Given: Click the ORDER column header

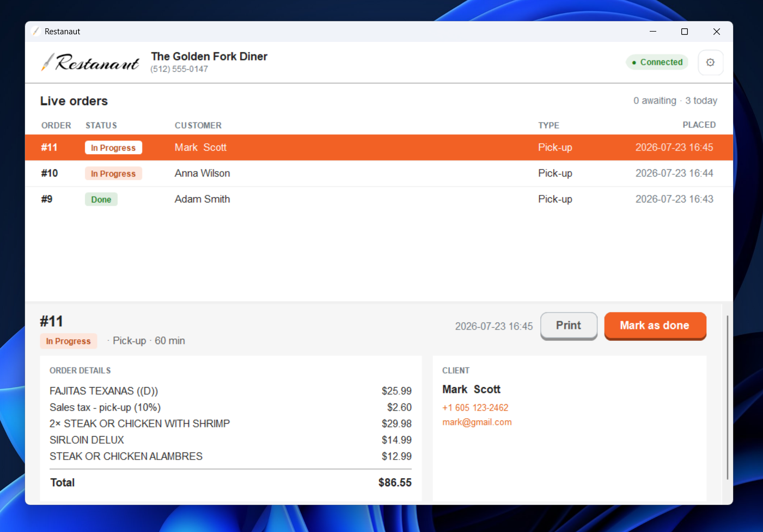Looking at the screenshot, I should click(56, 125).
